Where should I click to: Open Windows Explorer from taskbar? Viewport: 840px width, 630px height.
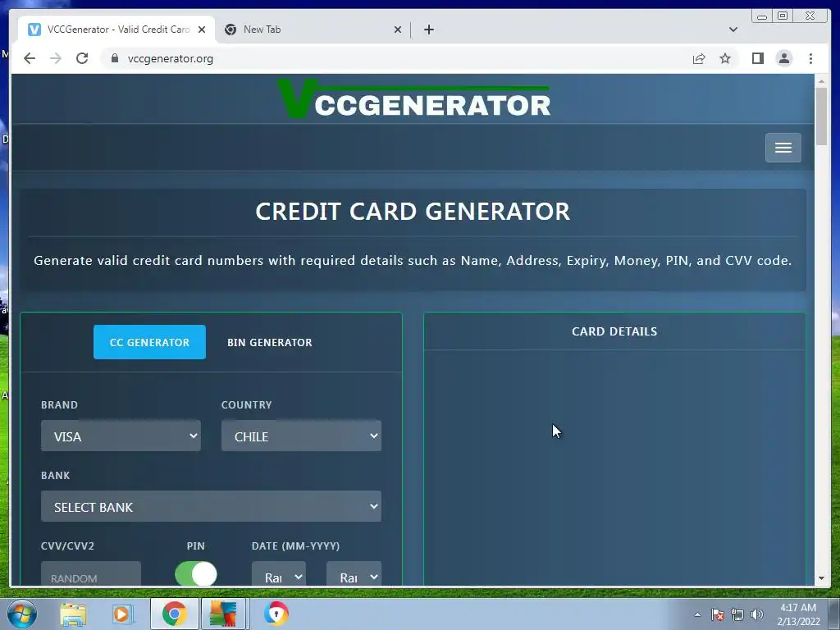73,614
